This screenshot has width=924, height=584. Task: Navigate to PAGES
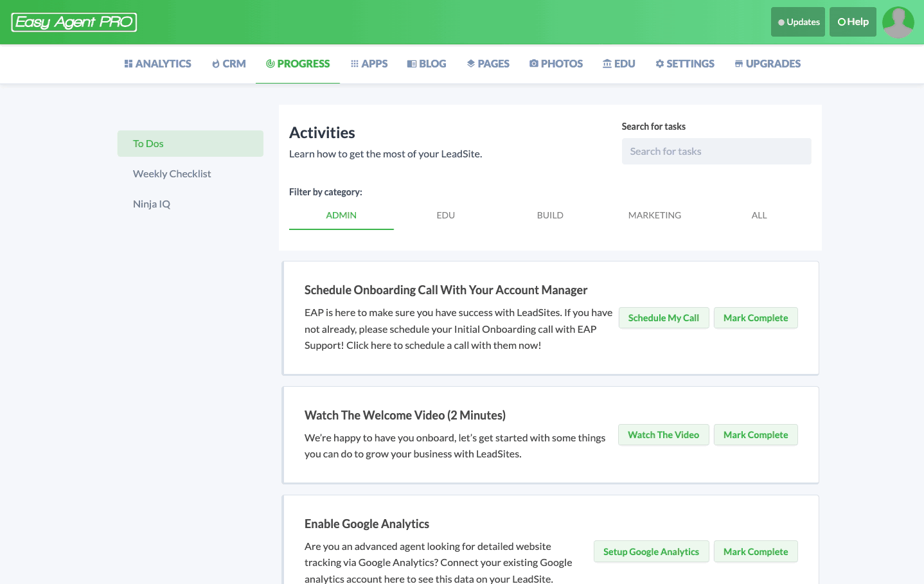click(x=488, y=64)
